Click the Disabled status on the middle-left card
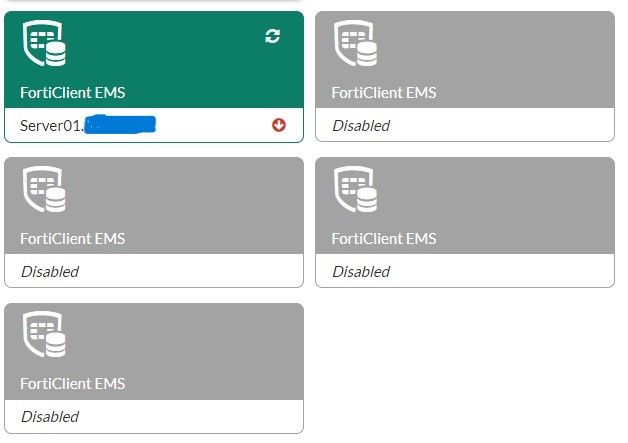The width and height of the screenshot is (628, 443). point(49,271)
